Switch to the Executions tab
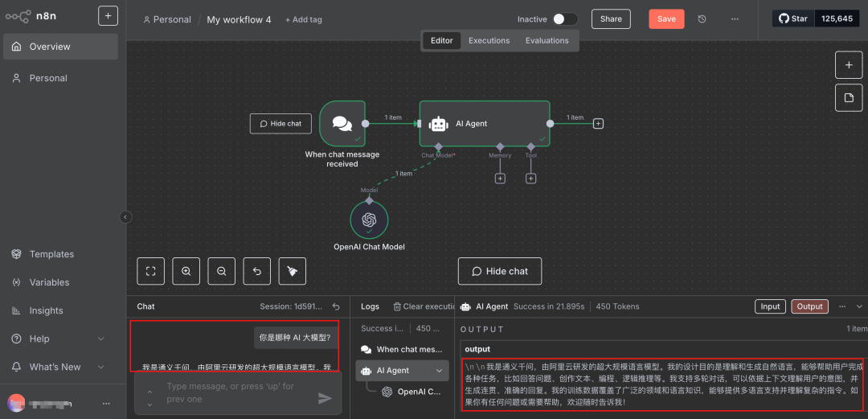The image size is (868, 419). click(x=489, y=40)
